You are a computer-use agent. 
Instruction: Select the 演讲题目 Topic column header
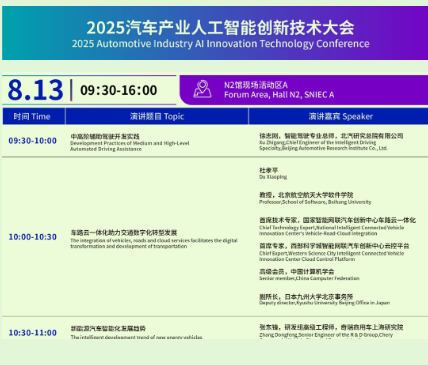(157, 116)
